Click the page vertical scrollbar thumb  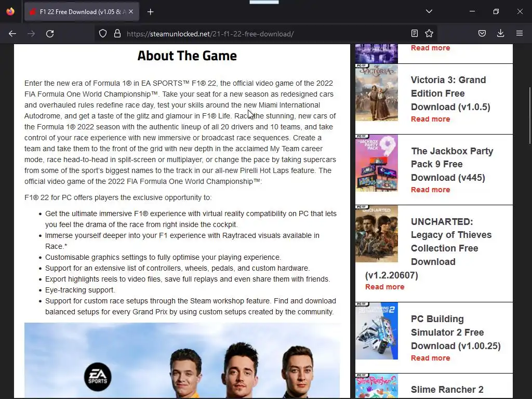point(529,116)
